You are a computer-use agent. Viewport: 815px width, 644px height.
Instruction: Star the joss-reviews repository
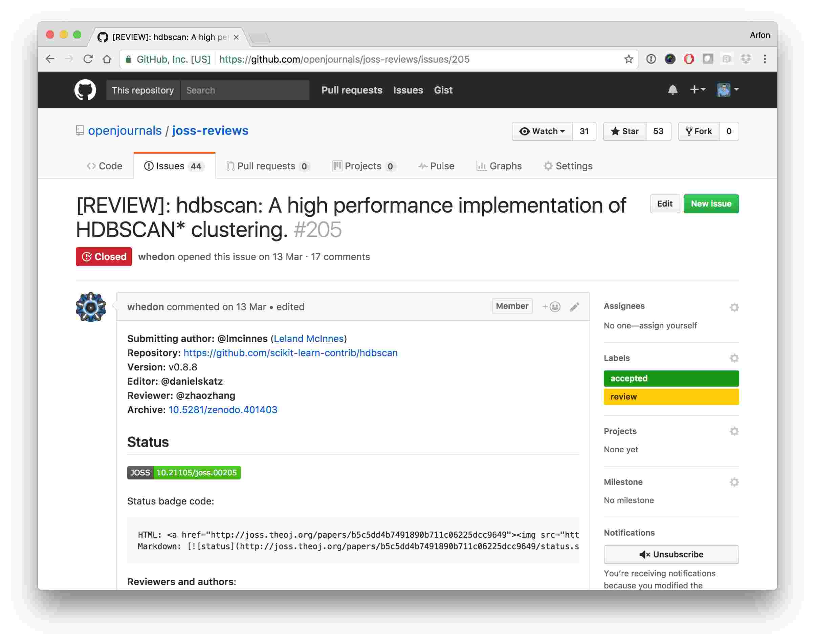click(x=624, y=131)
